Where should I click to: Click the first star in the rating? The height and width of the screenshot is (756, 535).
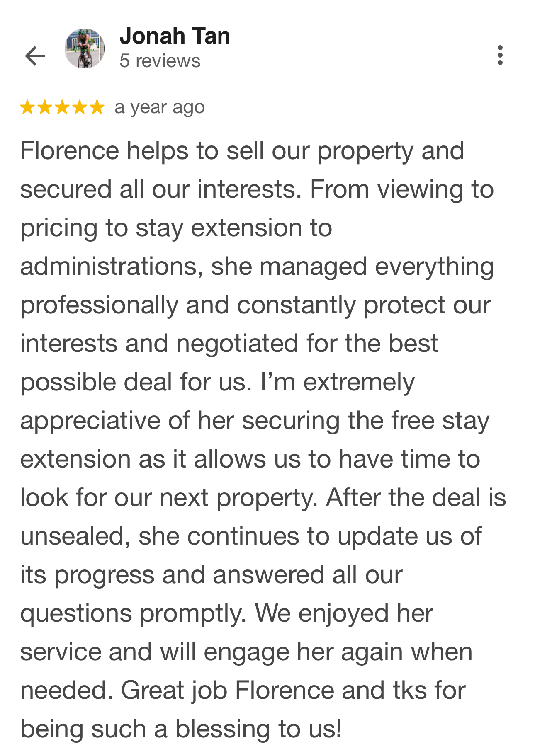[x=27, y=107]
